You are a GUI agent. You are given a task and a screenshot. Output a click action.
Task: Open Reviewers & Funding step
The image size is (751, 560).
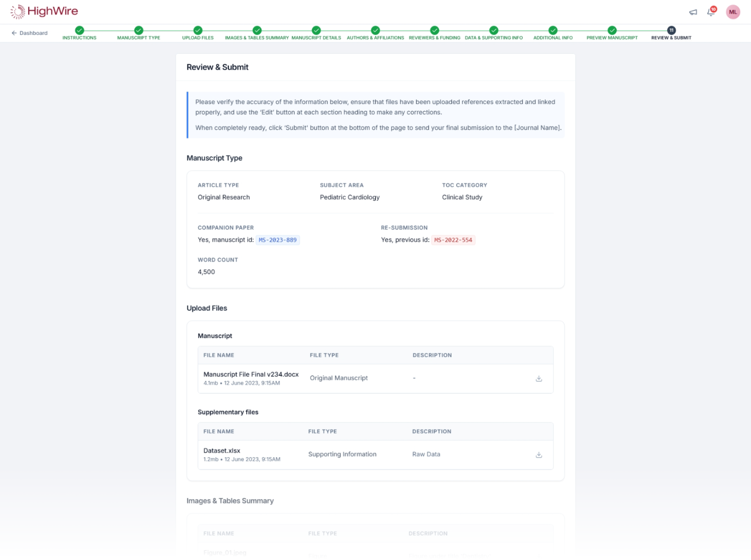click(434, 33)
